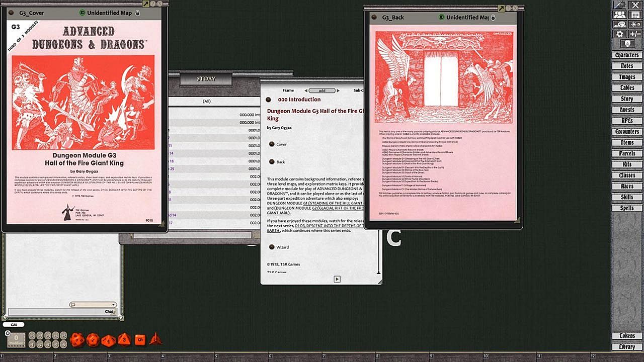The height and width of the screenshot is (362, 644).
Task: Open the Quests sidebar button
Action: point(626,110)
